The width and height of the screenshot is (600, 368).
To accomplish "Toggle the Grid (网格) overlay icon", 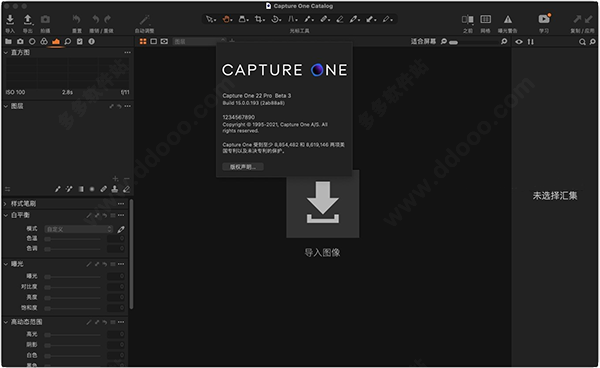I will (x=485, y=19).
